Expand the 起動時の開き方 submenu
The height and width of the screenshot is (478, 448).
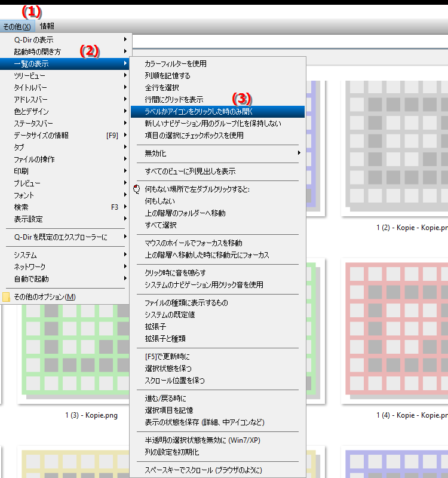coord(66,51)
